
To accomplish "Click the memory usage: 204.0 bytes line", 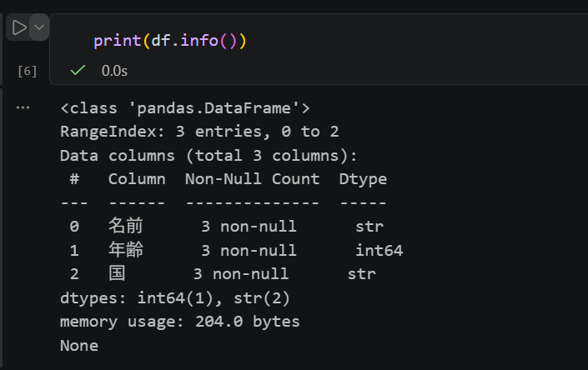I will tap(180, 322).
